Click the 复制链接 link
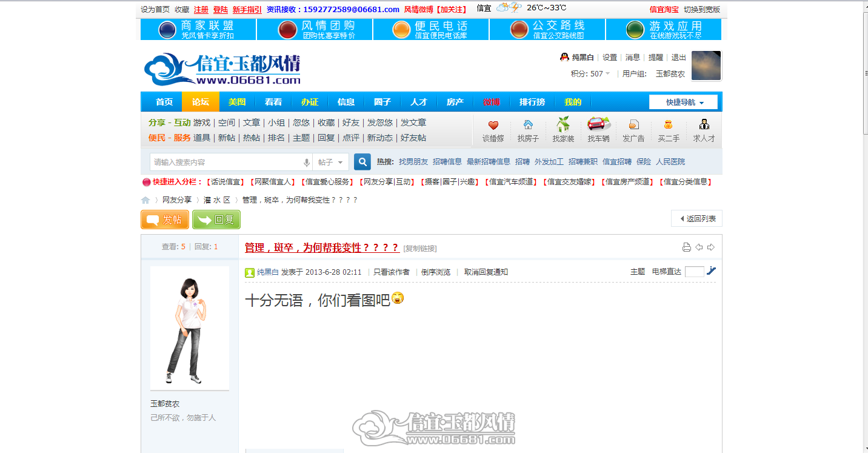This screenshot has height=453, width=868. click(x=420, y=249)
